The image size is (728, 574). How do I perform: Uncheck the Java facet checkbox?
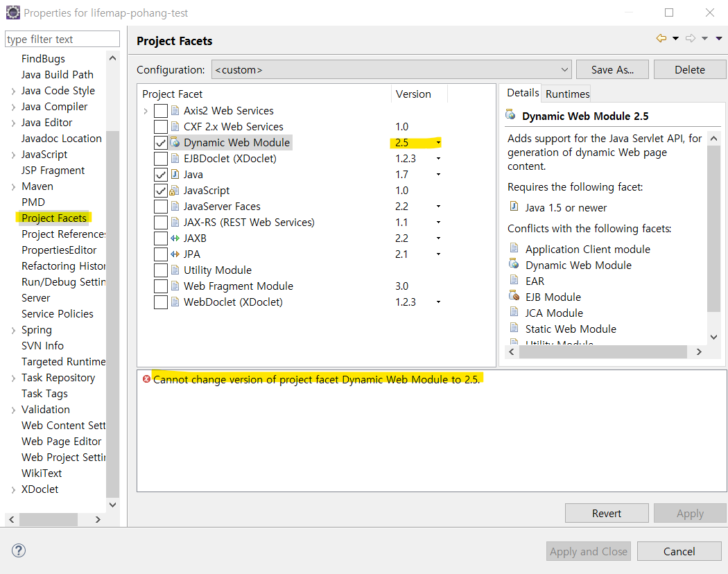tap(161, 175)
